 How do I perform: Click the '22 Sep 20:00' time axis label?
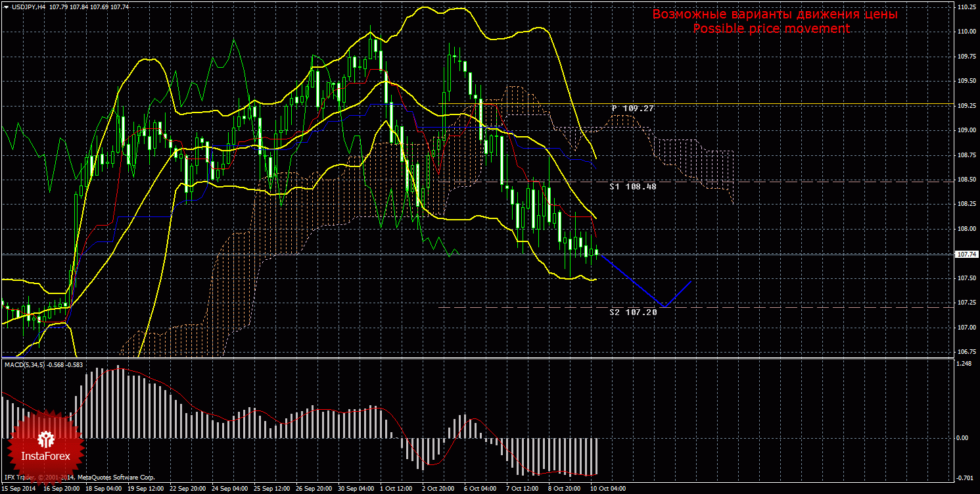(x=188, y=489)
